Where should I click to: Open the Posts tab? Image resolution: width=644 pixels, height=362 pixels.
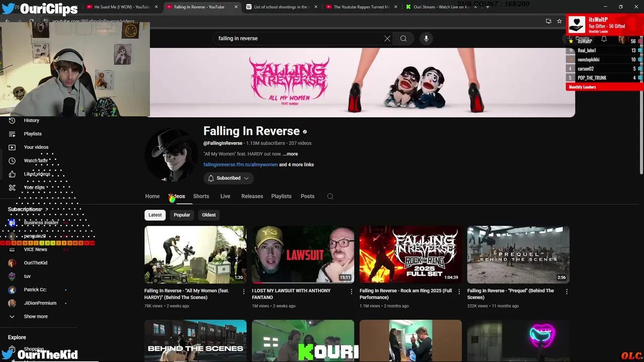pyautogui.click(x=307, y=196)
